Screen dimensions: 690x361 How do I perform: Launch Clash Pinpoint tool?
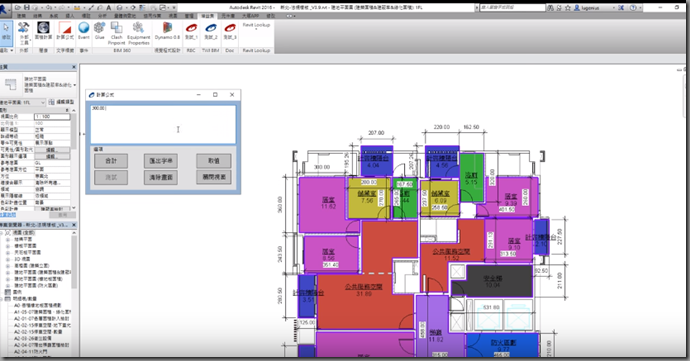pos(117,33)
